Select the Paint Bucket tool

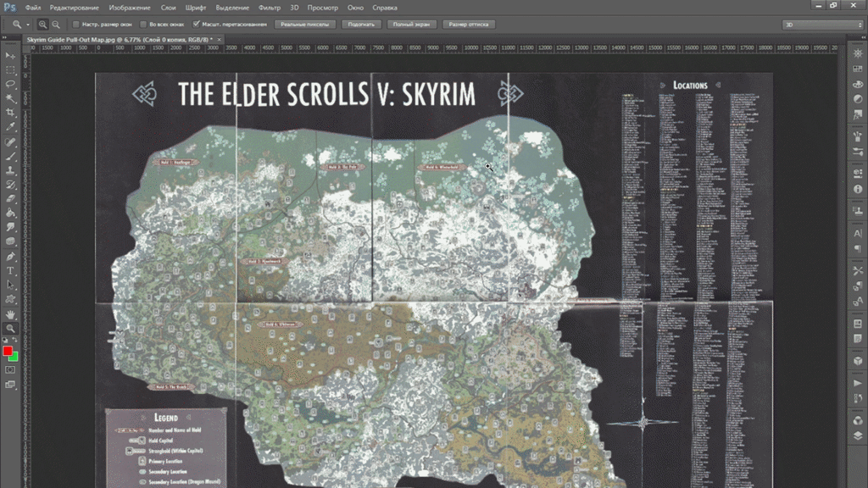point(10,213)
